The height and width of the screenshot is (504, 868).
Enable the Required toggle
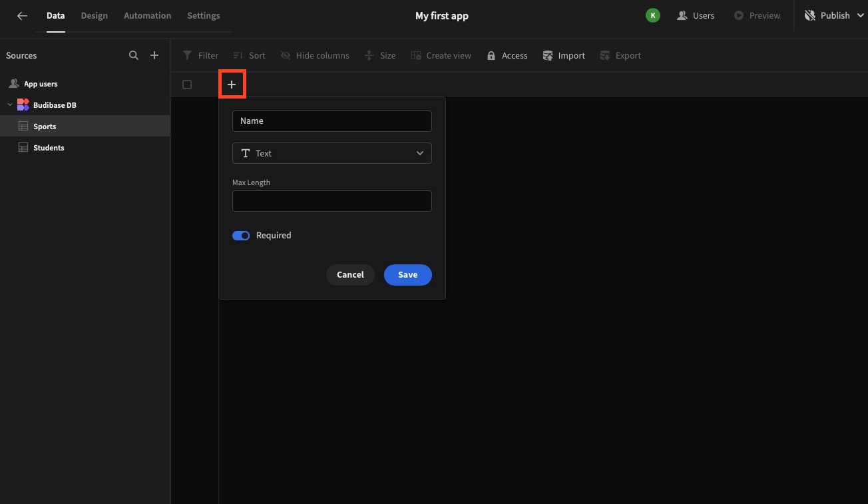(241, 235)
